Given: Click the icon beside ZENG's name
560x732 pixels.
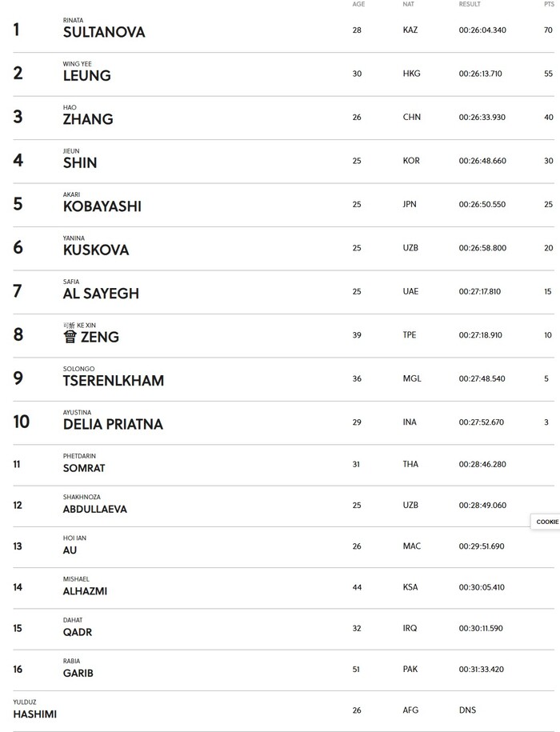Looking at the screenshot, I should point(70,337).
